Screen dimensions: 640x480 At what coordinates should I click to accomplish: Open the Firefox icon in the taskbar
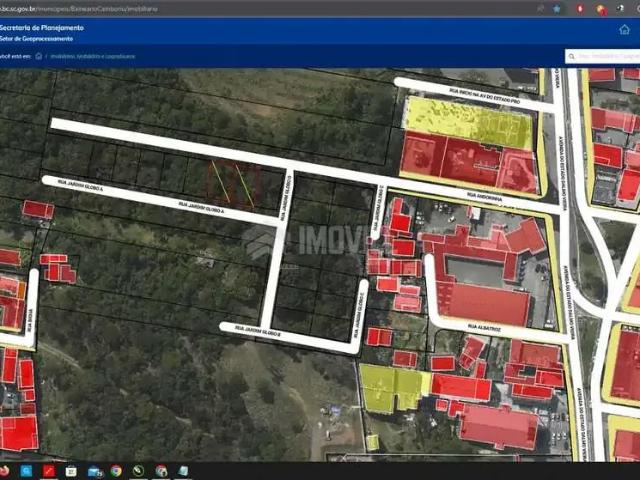point(4,471)
